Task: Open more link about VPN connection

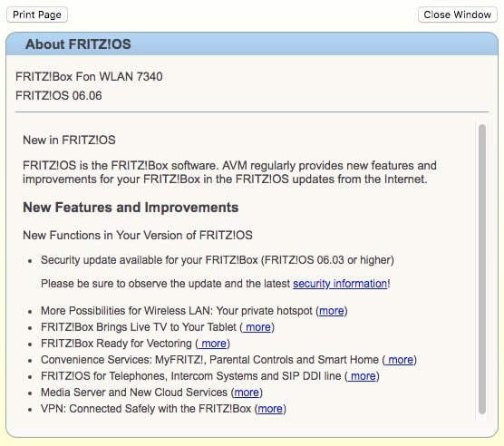Action: 270,409
